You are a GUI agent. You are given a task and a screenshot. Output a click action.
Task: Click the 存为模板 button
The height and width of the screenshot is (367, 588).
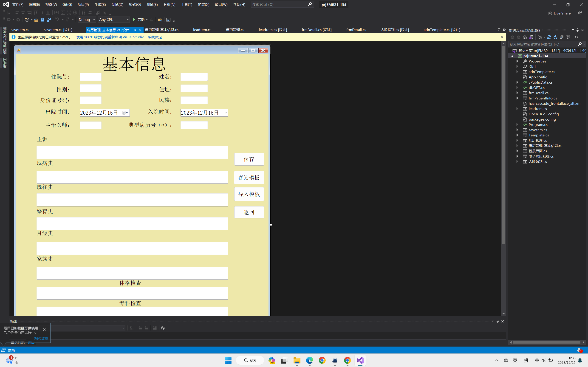tap(249, 178)
